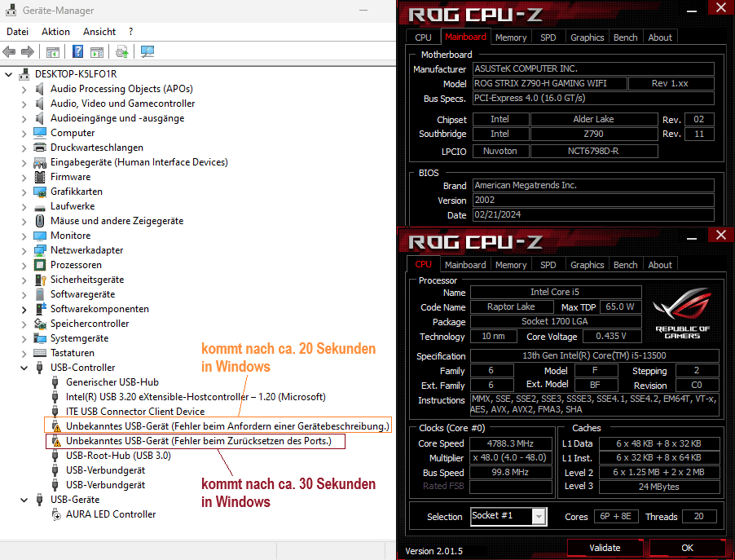This screenshot has height=560, width=735.
Task: Click the Speichercontroller icon
Action: click(40, 324)
